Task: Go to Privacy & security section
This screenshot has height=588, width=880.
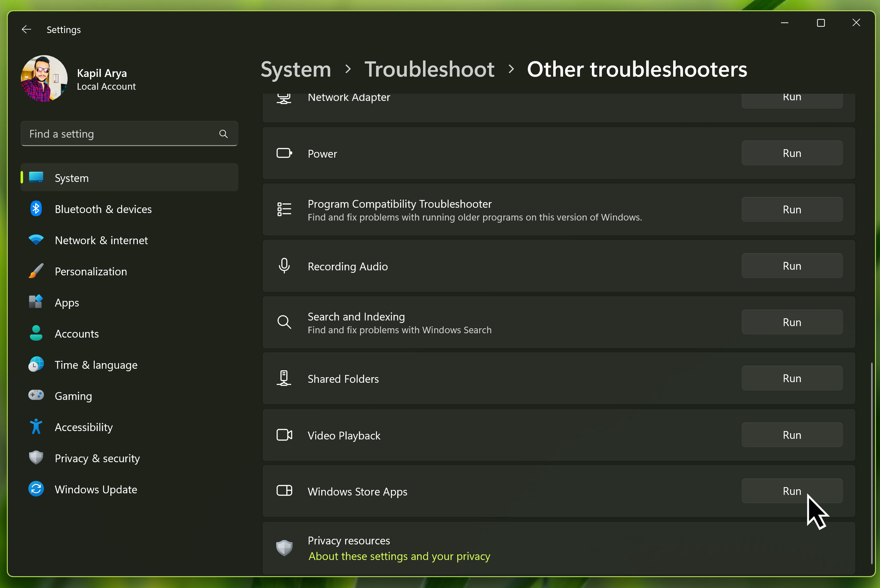Action: coord(97,458)
